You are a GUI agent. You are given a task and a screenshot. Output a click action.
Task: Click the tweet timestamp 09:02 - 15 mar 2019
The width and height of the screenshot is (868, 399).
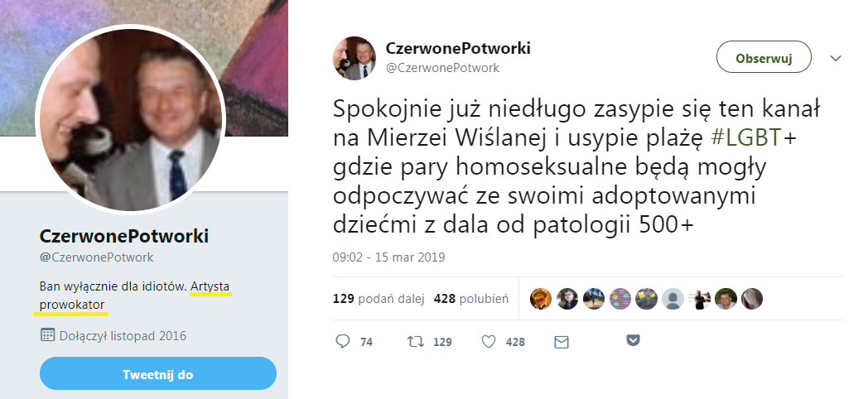click(x=388, y=257)
